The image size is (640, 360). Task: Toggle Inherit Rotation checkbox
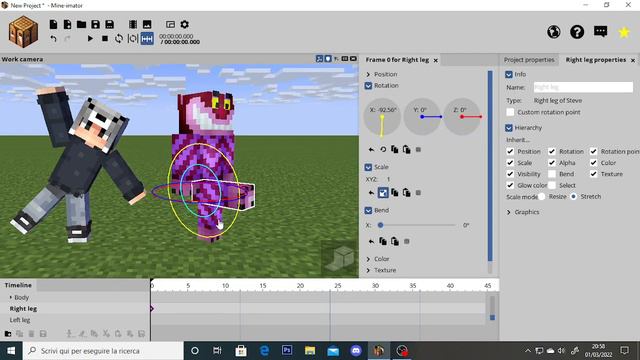point(552,151)
